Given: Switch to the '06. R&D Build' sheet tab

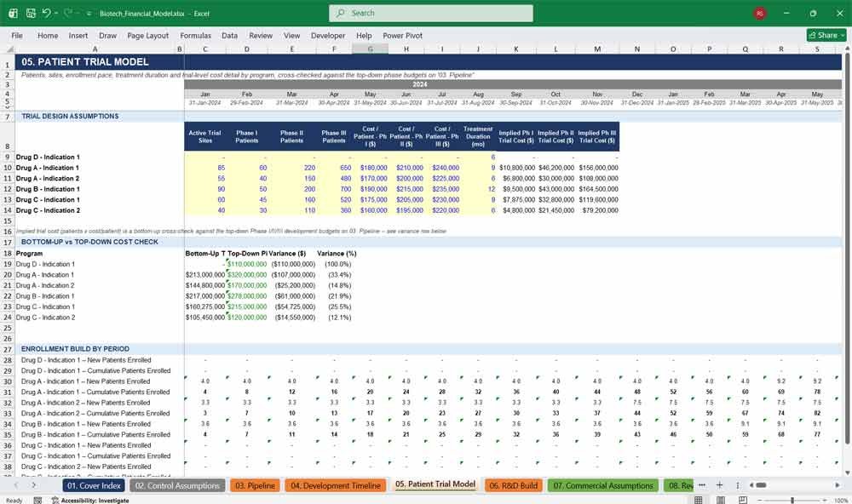Looking at the screenshot, I should click(x=513, y=485).
